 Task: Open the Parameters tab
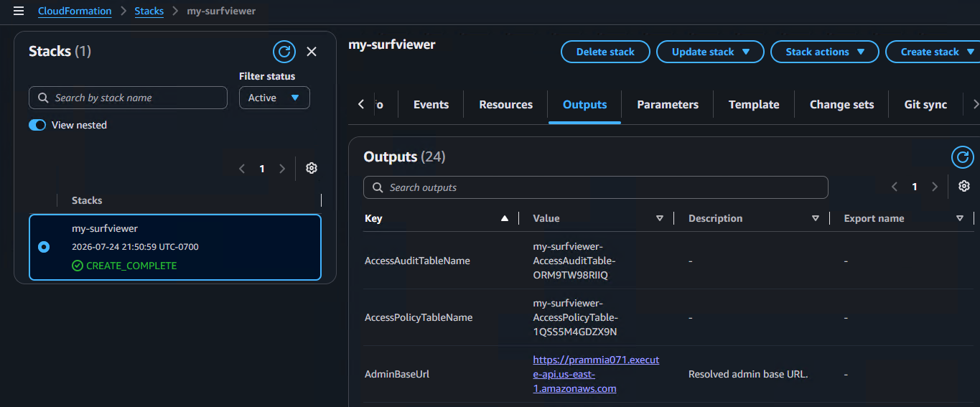(668, 105)
